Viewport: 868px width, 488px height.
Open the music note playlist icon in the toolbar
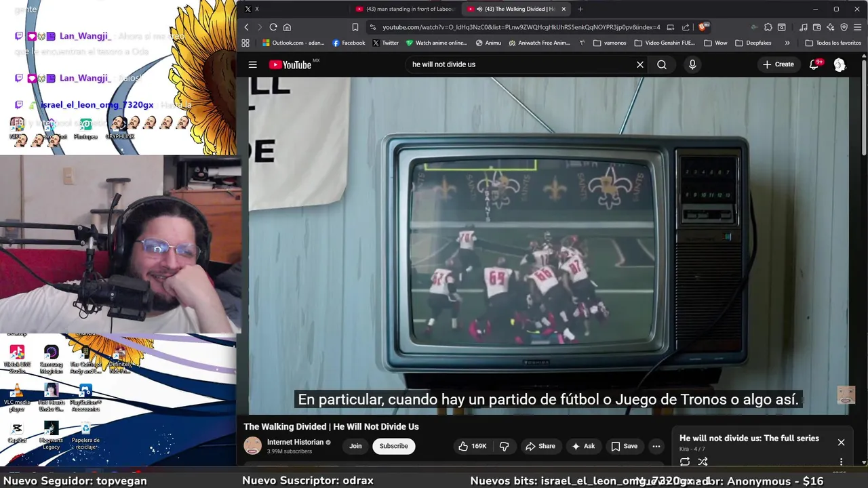[x=804, y=27]
